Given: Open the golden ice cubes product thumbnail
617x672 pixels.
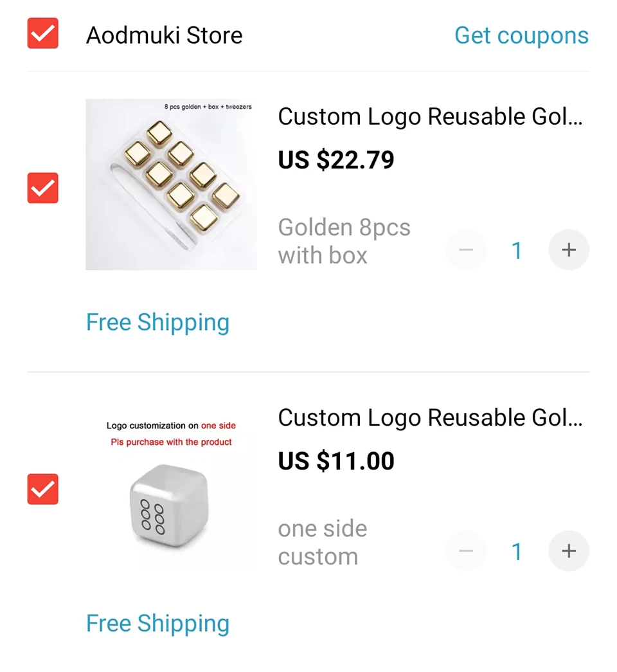Looking at the screenshot, I should point(171,185).
